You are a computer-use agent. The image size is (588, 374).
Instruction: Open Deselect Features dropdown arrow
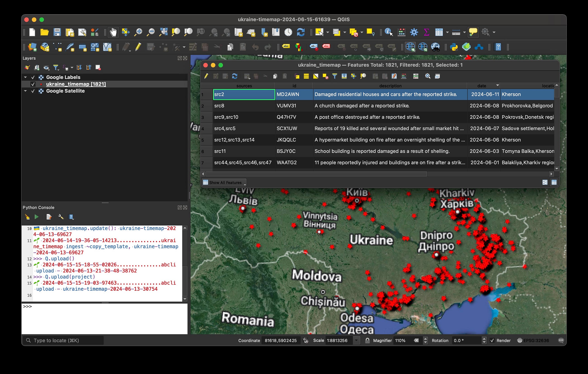tap(362, 32)
